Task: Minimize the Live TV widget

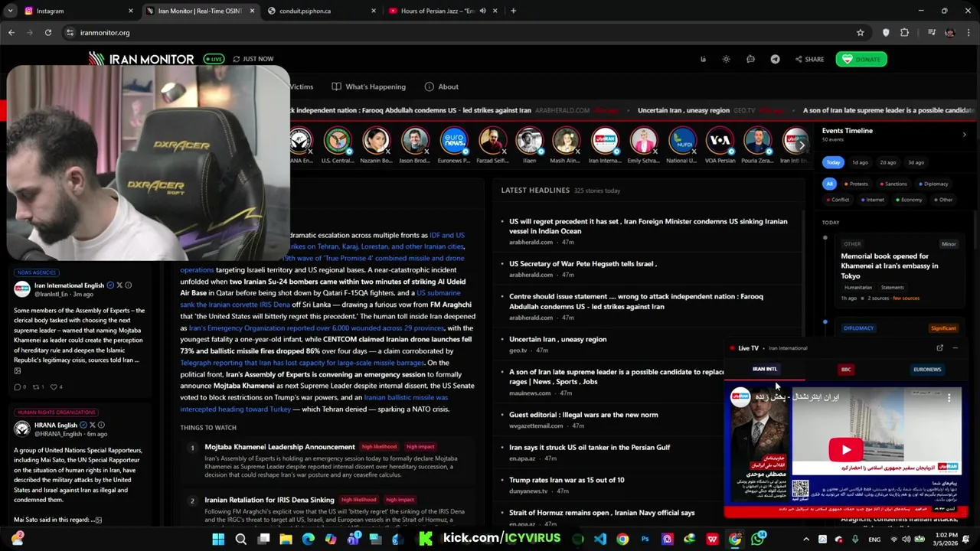Action: tap(955, 348)
